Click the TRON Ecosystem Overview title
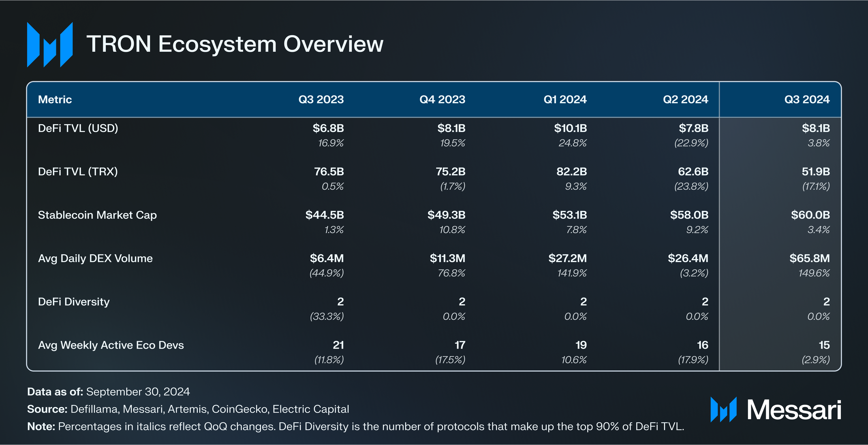This screenshot has width=868, height=445. [x=235, y=44]
